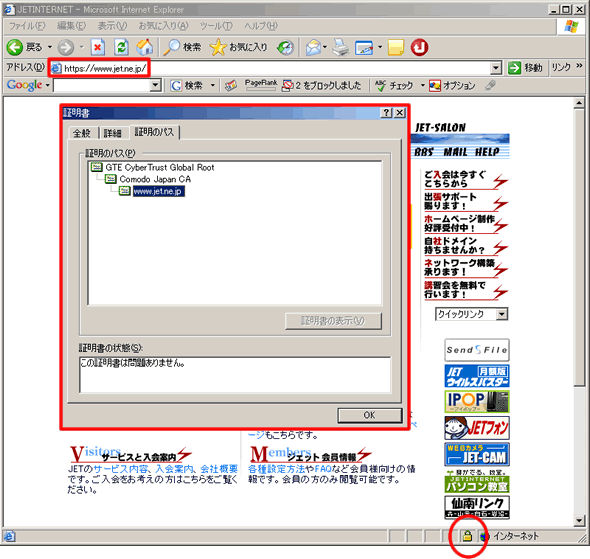
Task: Open the address bar dropdown arrow
Action: tap(496, 68)
